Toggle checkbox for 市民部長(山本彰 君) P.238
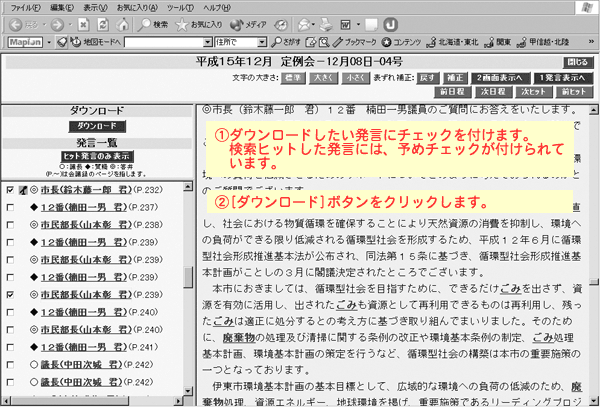This screenshot has height=407, width=600. click(x=9, y=225)
